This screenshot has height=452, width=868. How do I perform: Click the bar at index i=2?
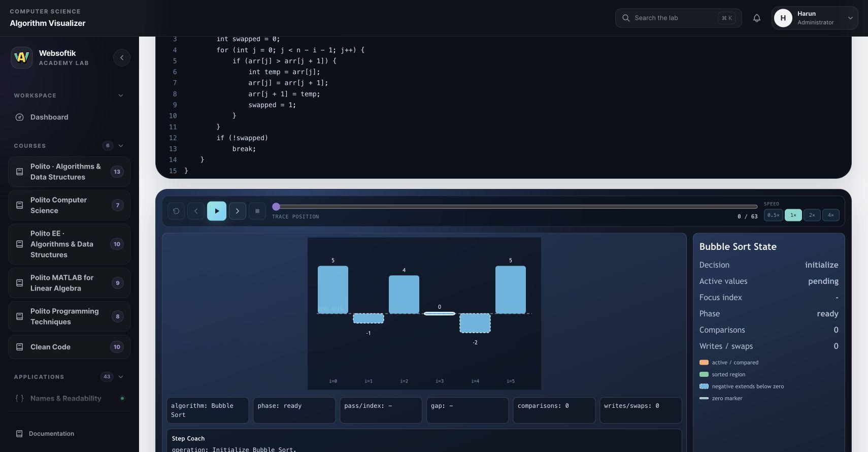[404, 295]
